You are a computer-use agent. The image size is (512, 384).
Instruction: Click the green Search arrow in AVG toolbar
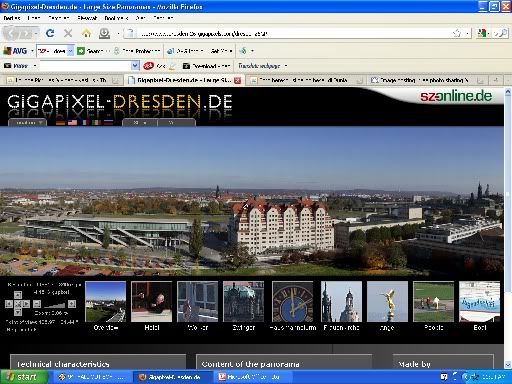pyautogui.click(x=81, y=51)
